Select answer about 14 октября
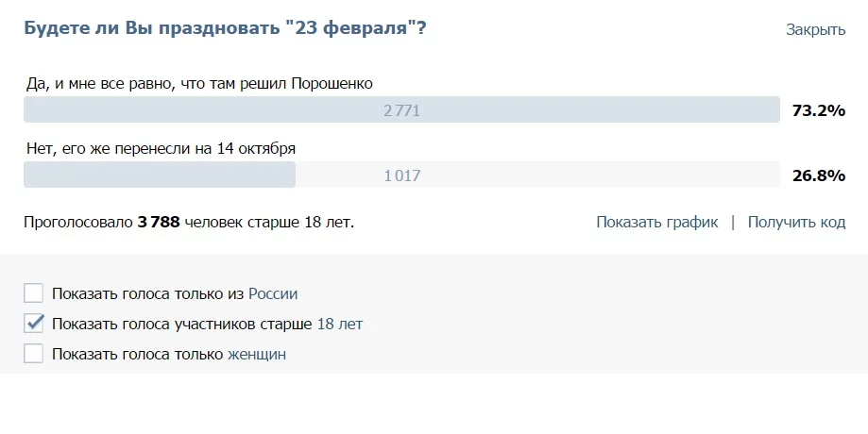 161,148
